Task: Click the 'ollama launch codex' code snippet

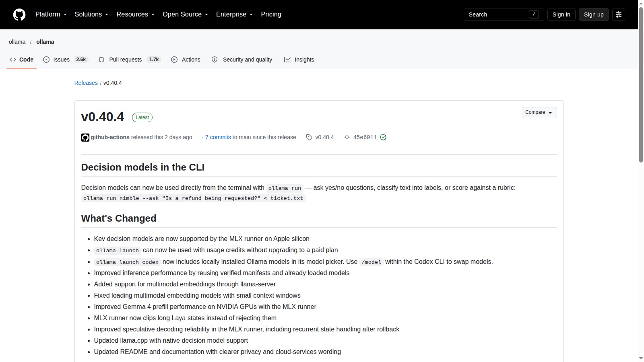Action: click(x=127, y=262)
